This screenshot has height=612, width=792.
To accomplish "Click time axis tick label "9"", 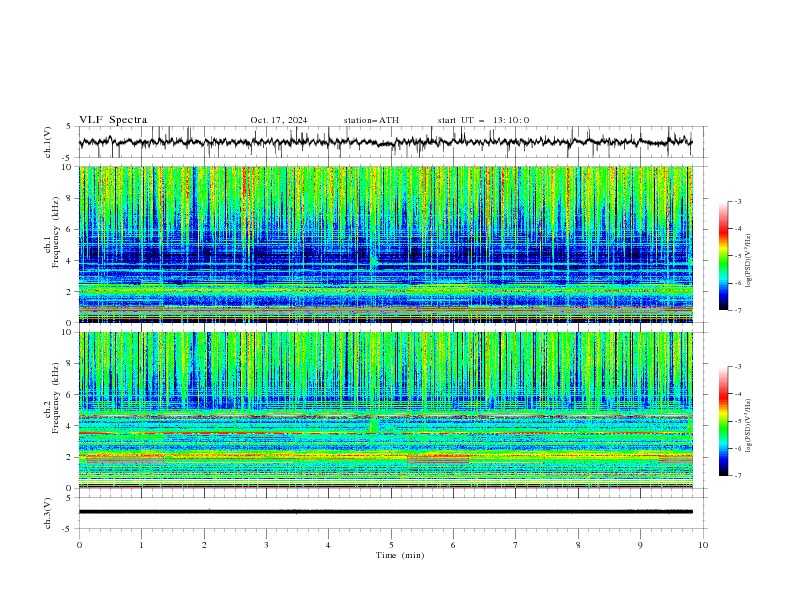I will click(640, 545).
